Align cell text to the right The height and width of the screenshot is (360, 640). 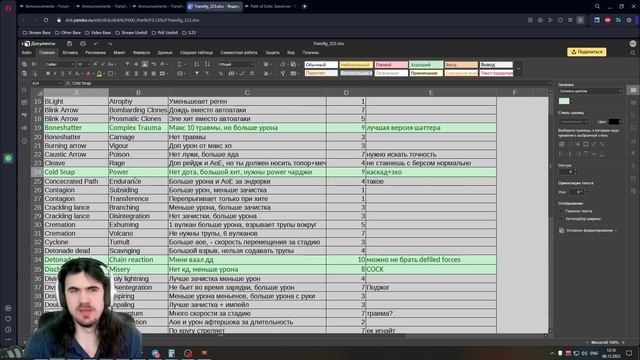pos(145,73)
